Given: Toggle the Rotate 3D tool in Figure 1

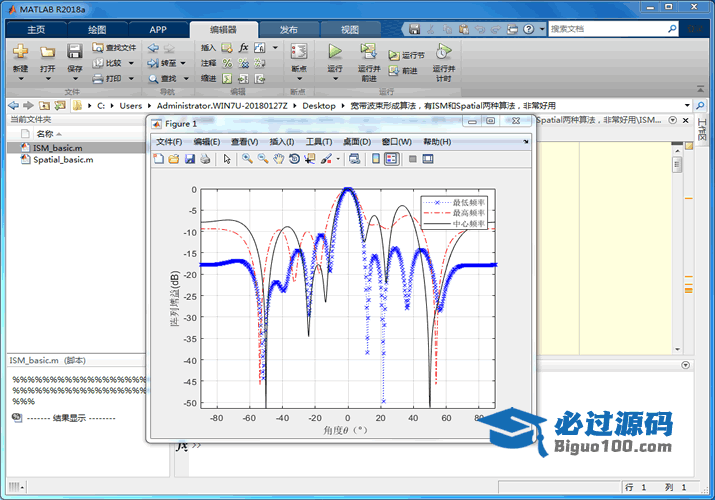Looking at the screenshot, I should [294, 159].
